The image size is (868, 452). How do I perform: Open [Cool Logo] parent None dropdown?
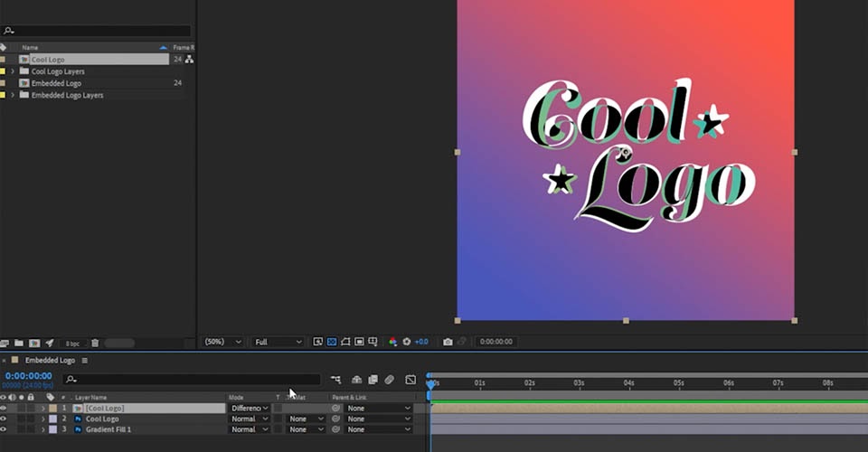click(x=379, y=409)
